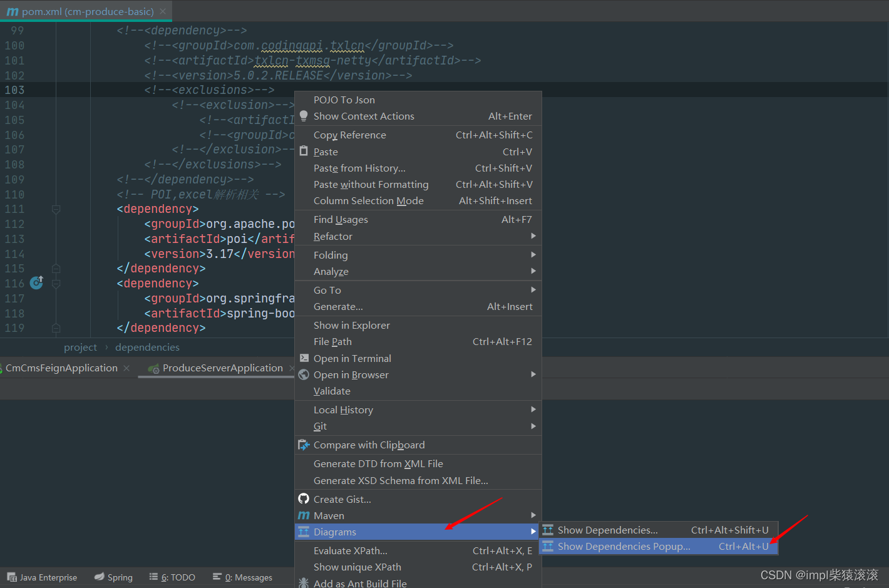Expand the Git submenu arrow
Viewport: 889px width, 588px height.
tap(533, 426)
